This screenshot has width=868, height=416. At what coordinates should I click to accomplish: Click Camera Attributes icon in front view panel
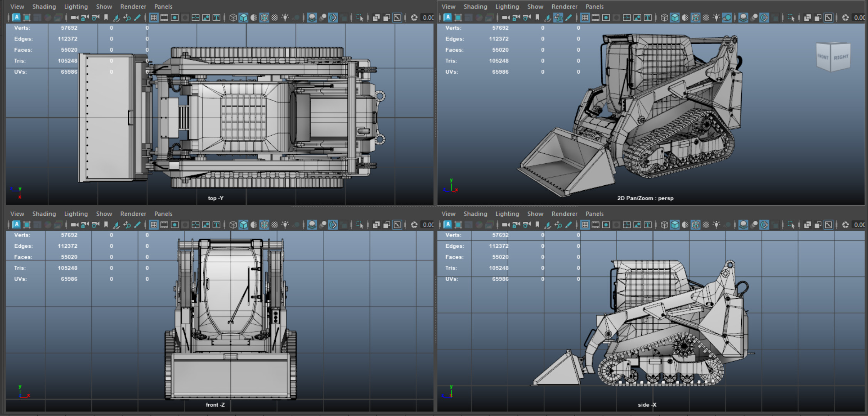click(96, 225)
